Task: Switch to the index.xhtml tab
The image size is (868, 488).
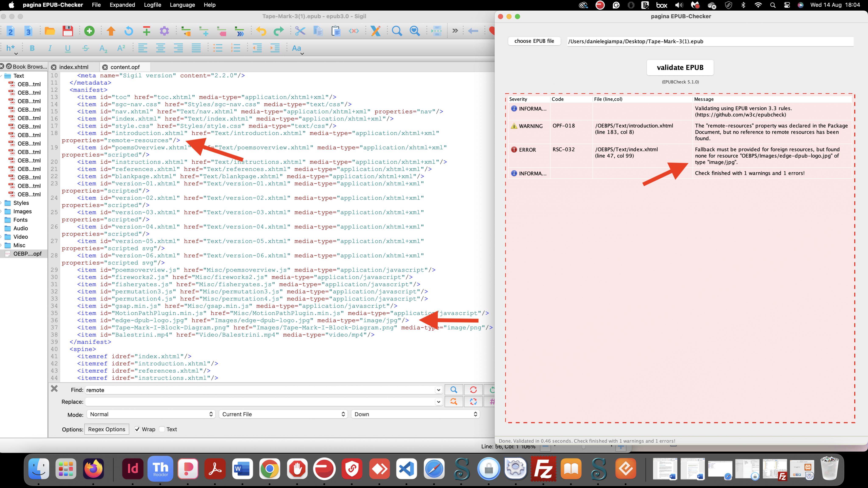Action: point(74,67)
